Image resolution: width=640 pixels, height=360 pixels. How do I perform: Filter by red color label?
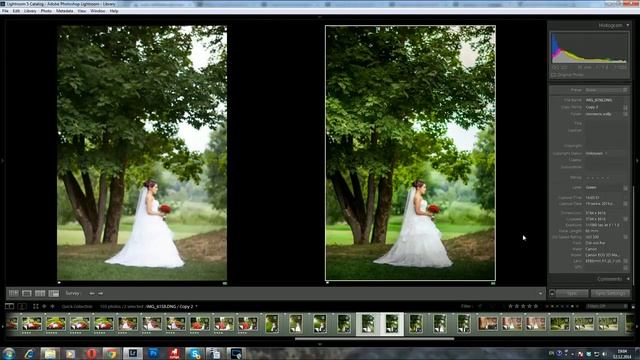(x=547, y=306)
